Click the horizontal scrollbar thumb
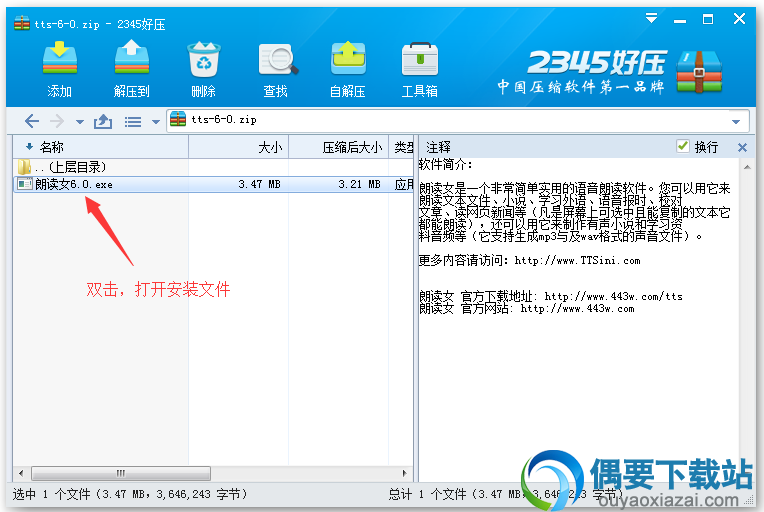 point(121,473)
